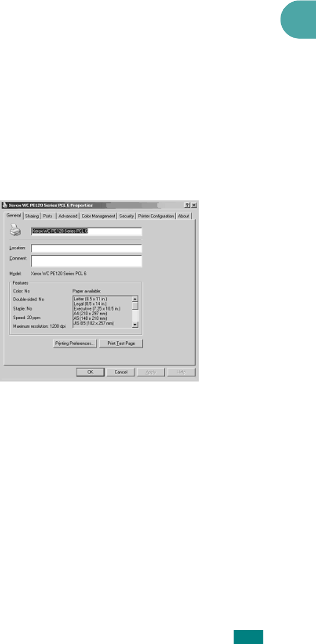Image resolution: width=316 pixels, height=644 pixels.
Task: Open the Ports tab
Action: 48,216
